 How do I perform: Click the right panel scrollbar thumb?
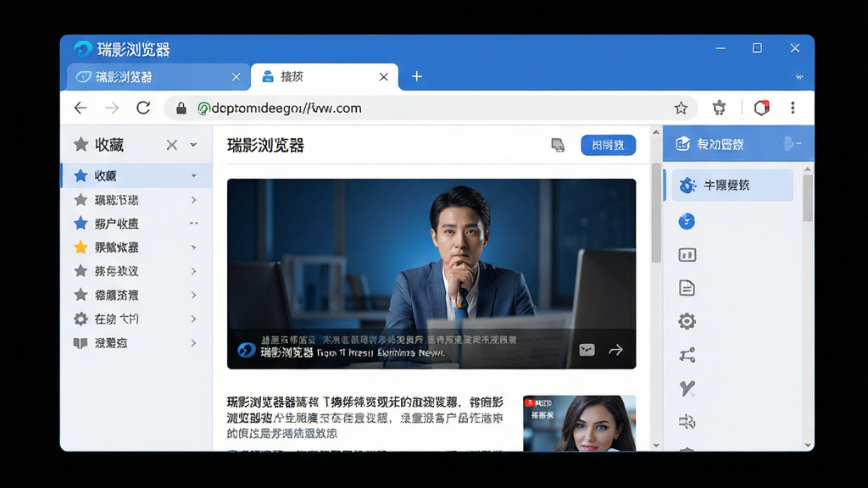808,198
